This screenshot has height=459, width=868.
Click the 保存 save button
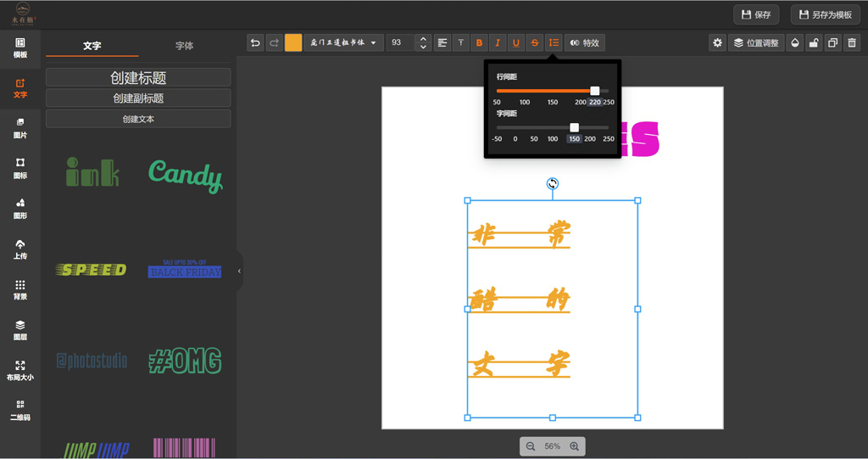[756, 15]
